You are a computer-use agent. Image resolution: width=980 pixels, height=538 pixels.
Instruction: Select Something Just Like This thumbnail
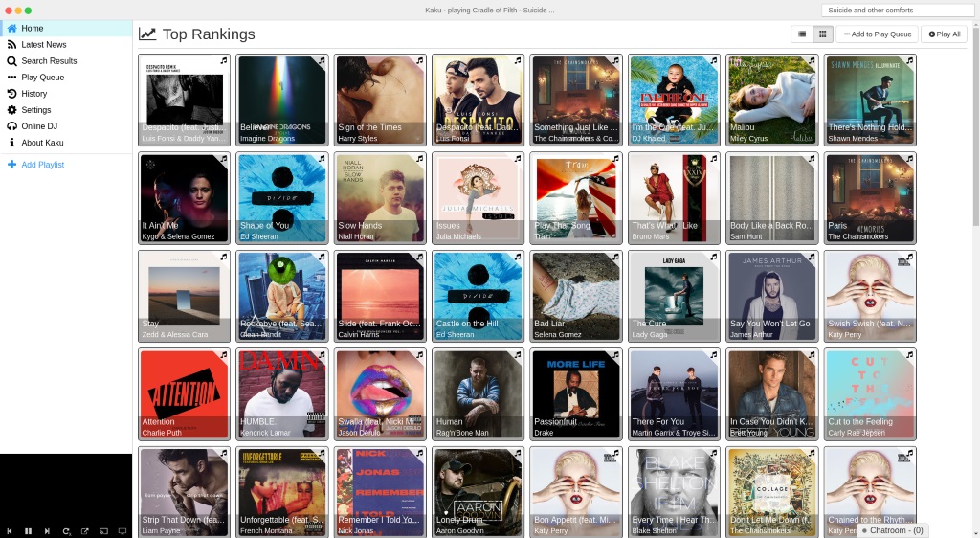point(576,100)
